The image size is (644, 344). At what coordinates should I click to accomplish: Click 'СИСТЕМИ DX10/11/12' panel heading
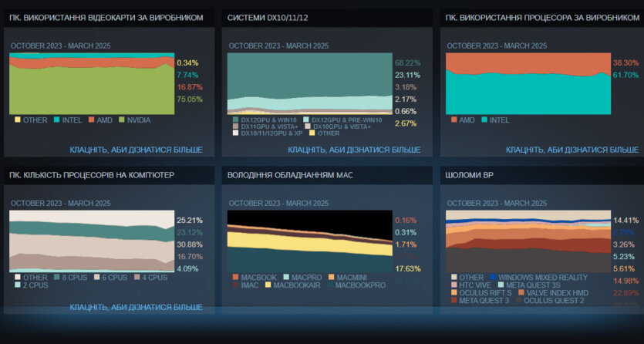point(267,17)
